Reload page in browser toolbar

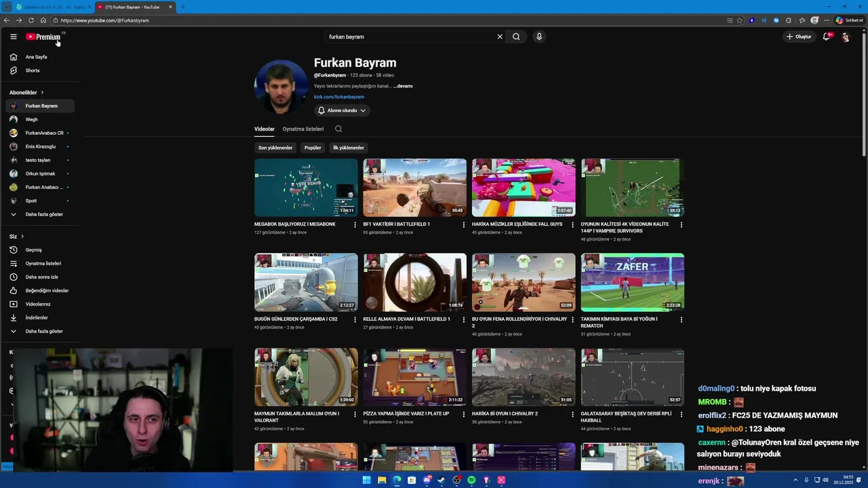(x=31, y=20)
